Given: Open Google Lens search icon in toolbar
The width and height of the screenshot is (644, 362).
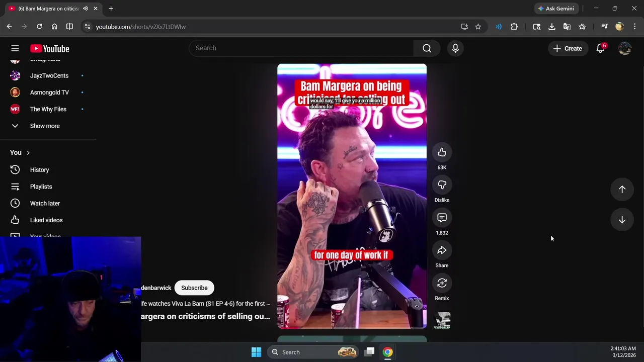Looking at the screenshot, I should [537, 27].
